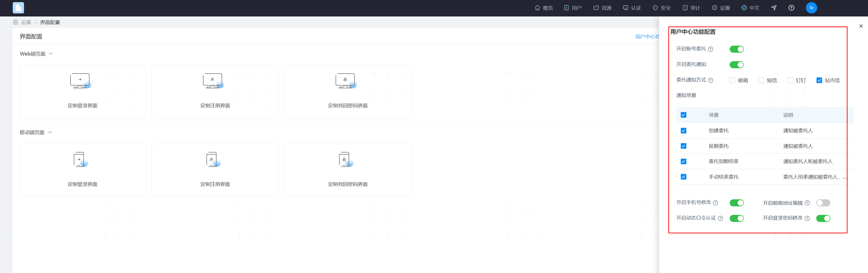Image resolution: width=868 pixels, height=273 pixels.
Task: Open the Te user avatar
Action: pos(811,8)
